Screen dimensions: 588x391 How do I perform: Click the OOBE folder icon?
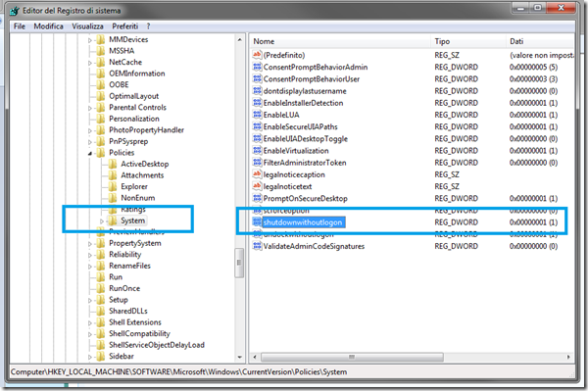[101, 84]
